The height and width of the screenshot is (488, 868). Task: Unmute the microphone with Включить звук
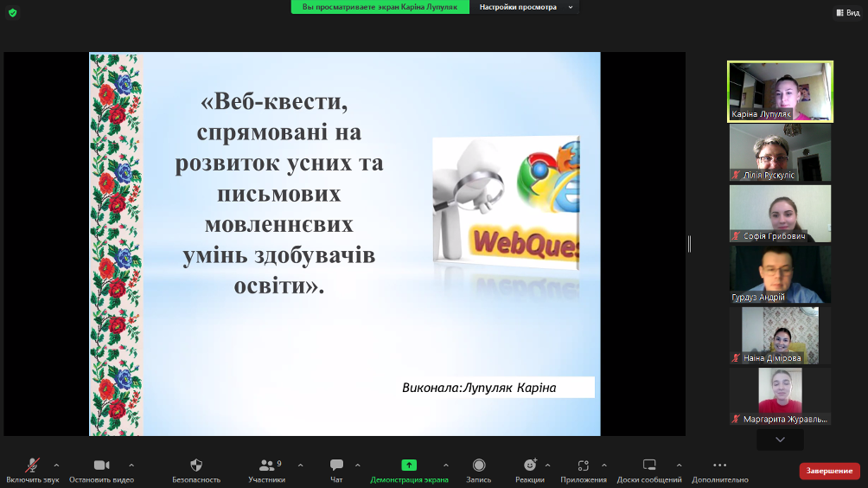click(32, 466)
